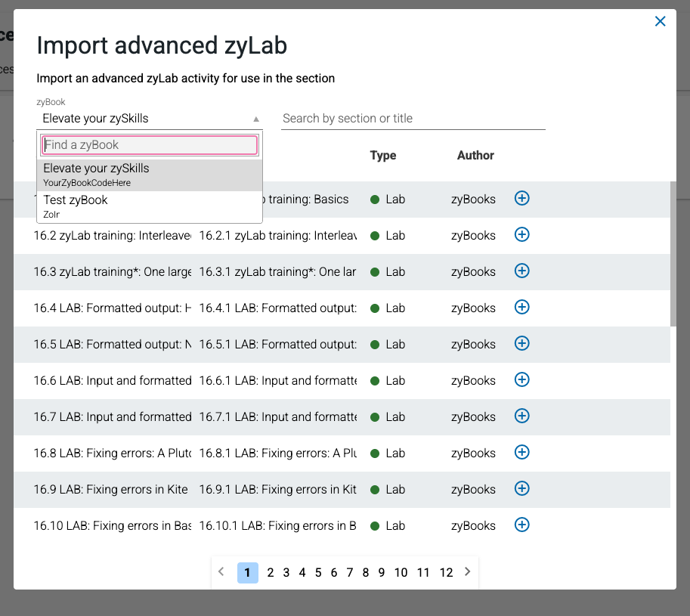Select page 1 in pagination

point(248,572)
